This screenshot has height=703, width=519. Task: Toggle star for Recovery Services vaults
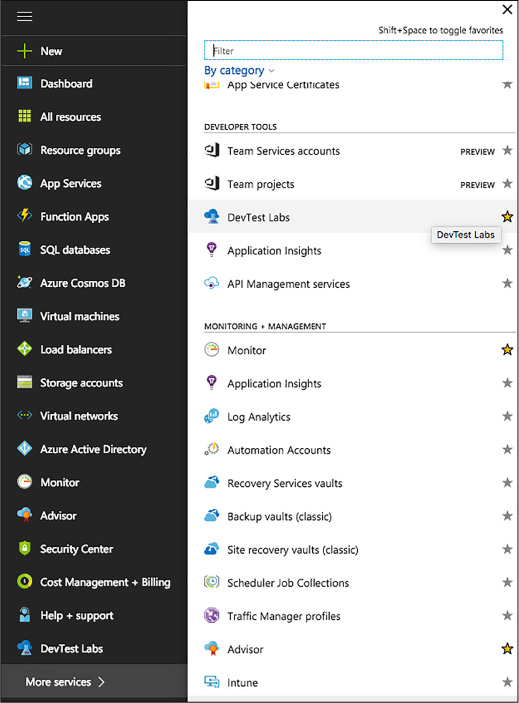507,483
